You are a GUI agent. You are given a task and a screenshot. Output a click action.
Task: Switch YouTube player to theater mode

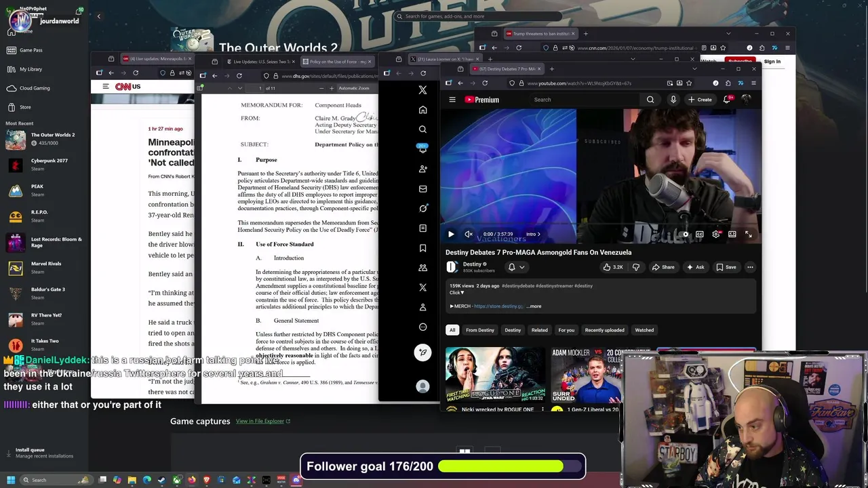tap(732, 234)
